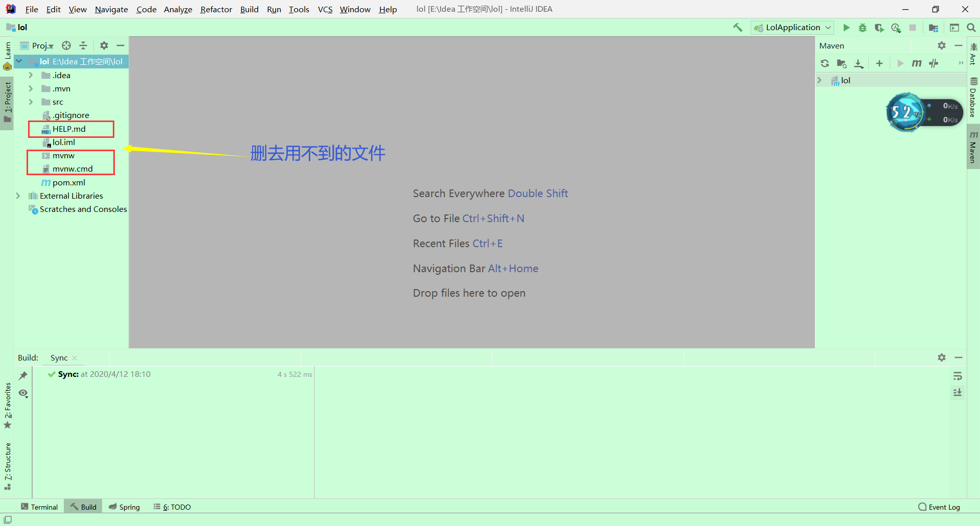This screenshot has width=980, height=526.
Task: Run with coverage shield icon
Action: [879, 28]
